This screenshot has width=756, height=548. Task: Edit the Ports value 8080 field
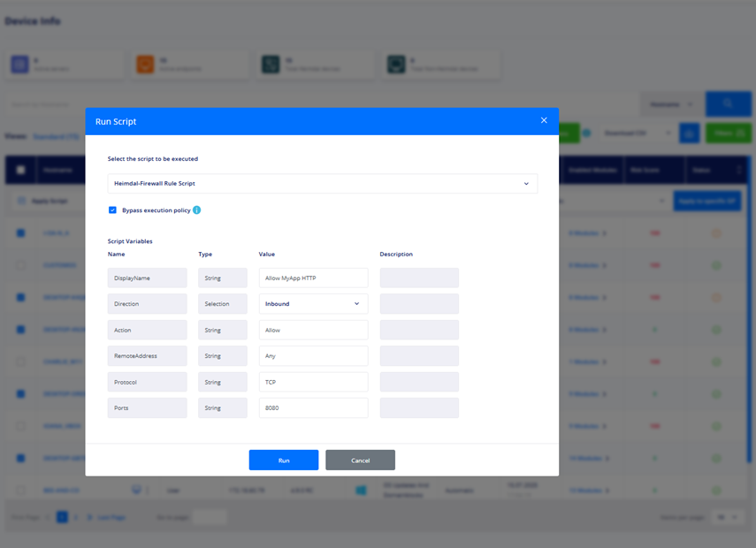tap(313, 407)
